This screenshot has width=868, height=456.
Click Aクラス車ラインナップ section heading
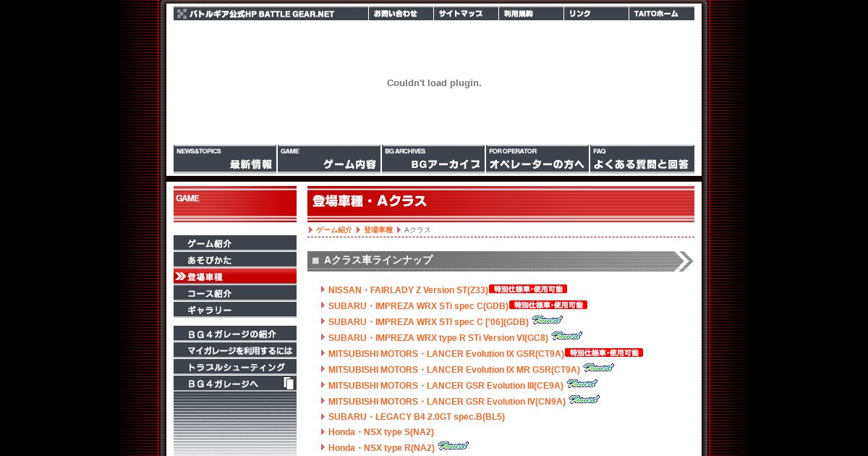(x=501, y=261)
